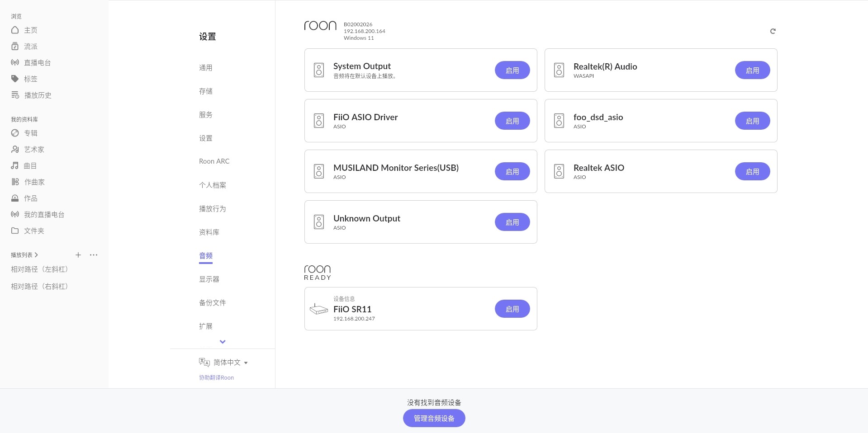This screenshot has height=433, width=868.
Task: Enable the FiiO ASIO Driver
Action: pos(512,121)
